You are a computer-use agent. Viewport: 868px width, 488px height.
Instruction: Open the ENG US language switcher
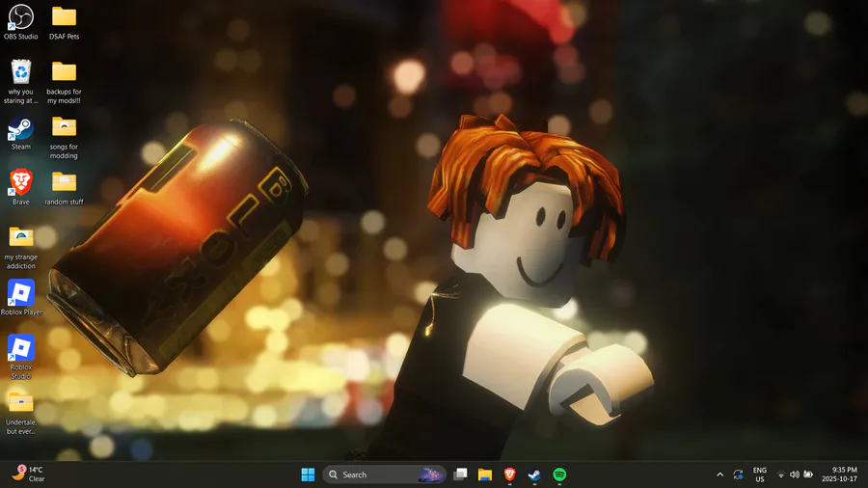tap(760, 474)
